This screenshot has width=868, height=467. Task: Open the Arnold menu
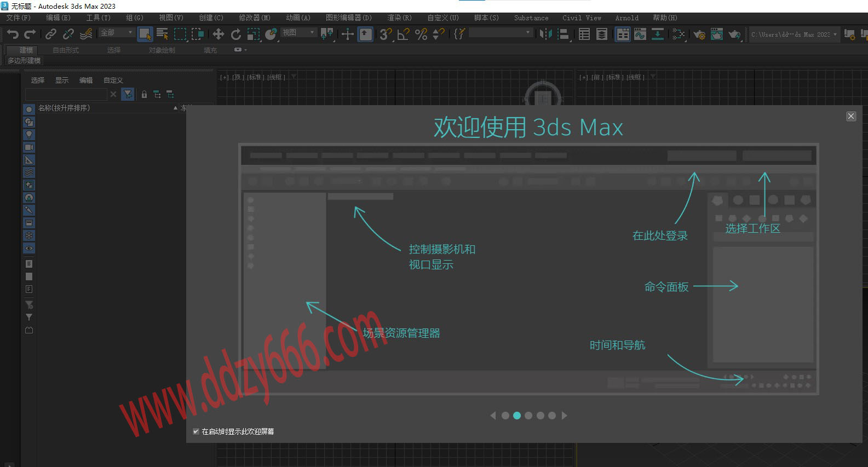point(626,18)
